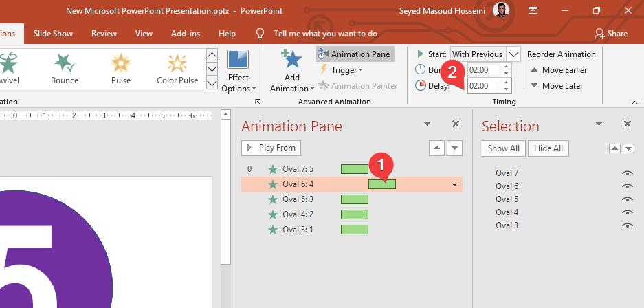Select Oval 7 in Selection pane list
Screen dimensions: 644x308
click(x=507, y=173)
